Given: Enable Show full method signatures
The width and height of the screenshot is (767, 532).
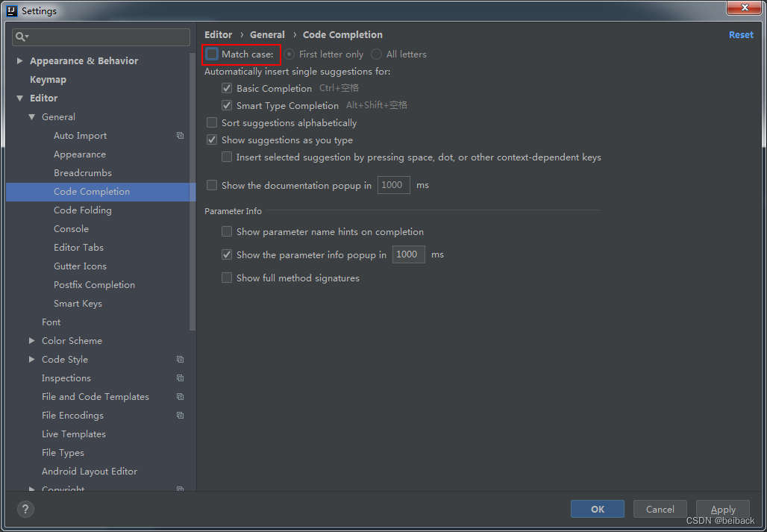Looking at the screenshot, I should [227, 278].
